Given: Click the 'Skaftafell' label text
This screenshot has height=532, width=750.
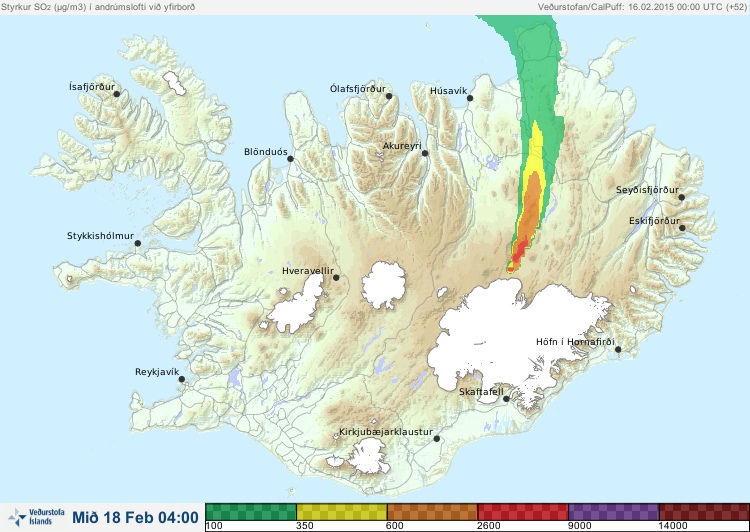Looking at the screenshot, I should pos(481,392).
